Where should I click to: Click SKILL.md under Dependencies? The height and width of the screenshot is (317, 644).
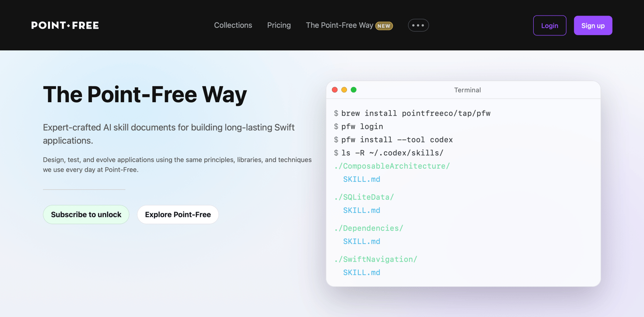coord(362,241)
